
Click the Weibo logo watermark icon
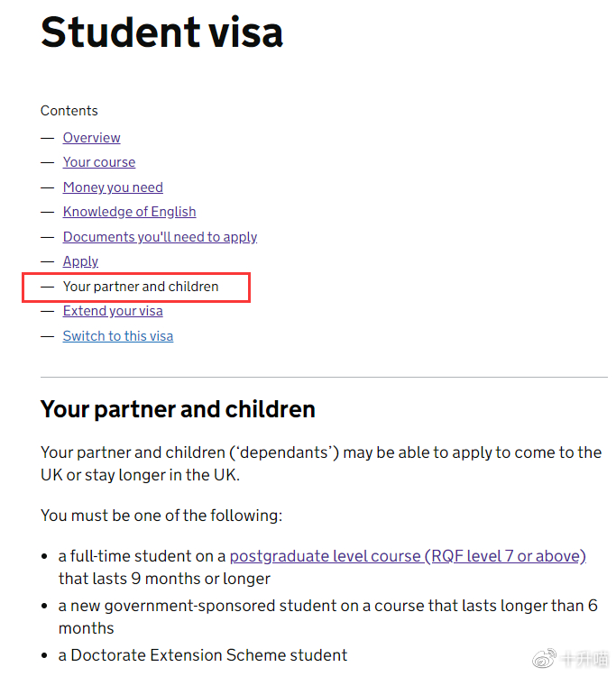[x=544, y=658]
